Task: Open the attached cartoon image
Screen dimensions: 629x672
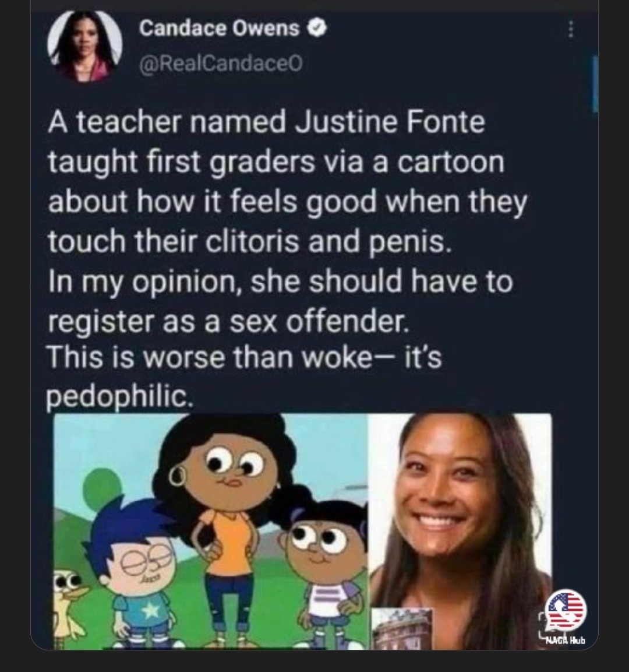Action: click(x=210, y=531)
